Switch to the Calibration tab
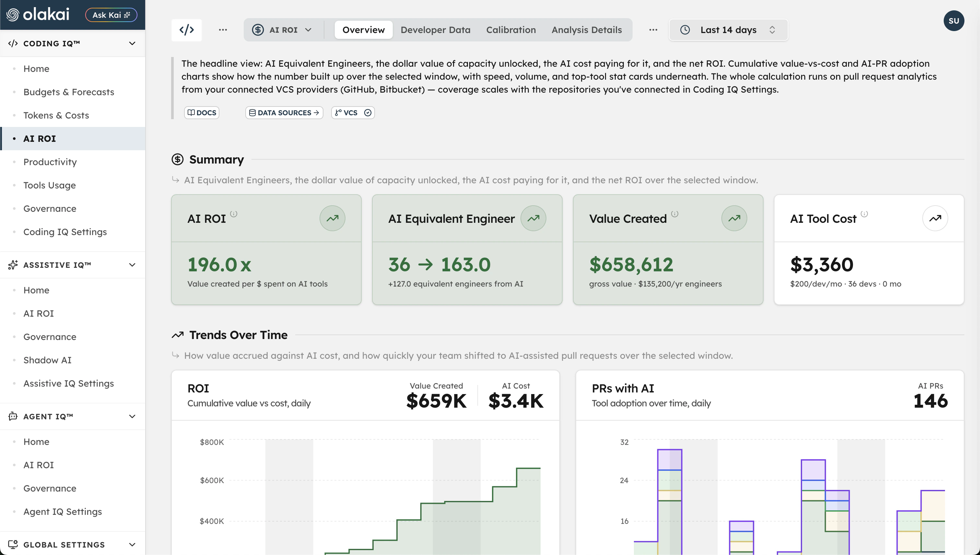The width and height of the screenshot is (980, 555). coord(511,30)
